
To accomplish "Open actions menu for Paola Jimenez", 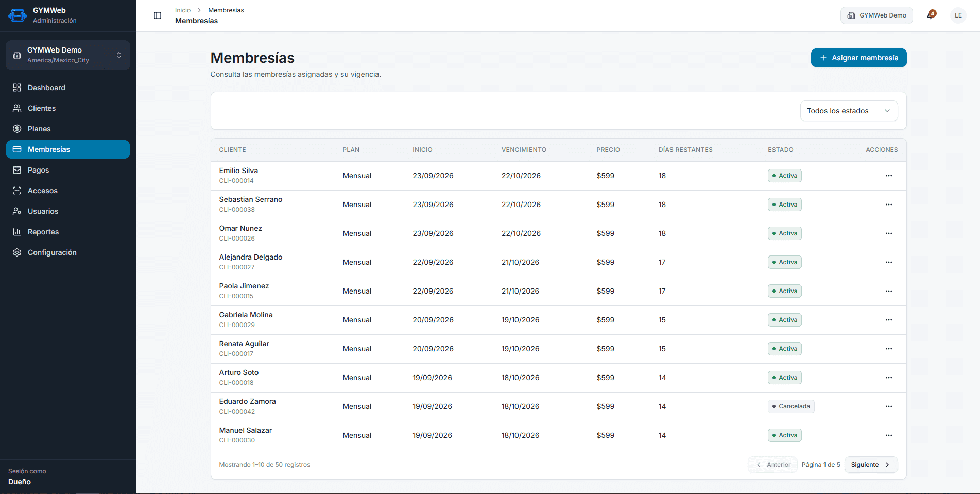I will [888, 291].
